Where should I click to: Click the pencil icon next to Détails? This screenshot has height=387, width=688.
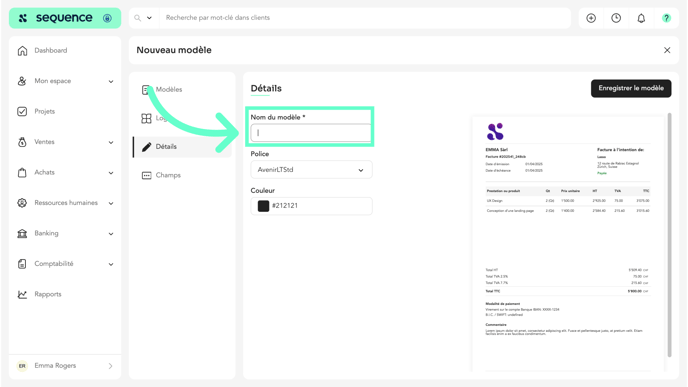pyautogui.click(x=146, y=147)
